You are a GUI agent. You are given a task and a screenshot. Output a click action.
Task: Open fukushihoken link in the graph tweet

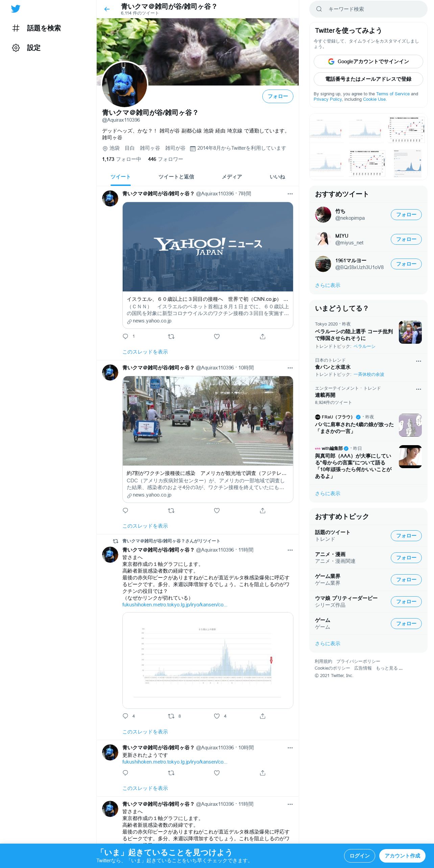click(x=175, y=605)
